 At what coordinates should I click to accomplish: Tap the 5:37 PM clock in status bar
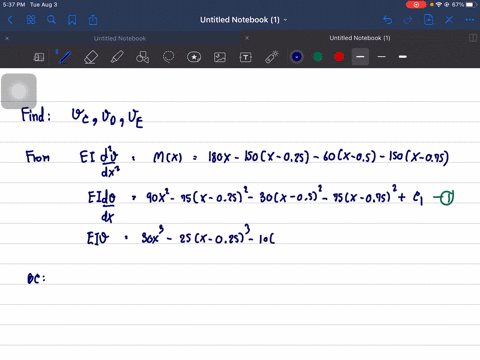pos(14,5)
